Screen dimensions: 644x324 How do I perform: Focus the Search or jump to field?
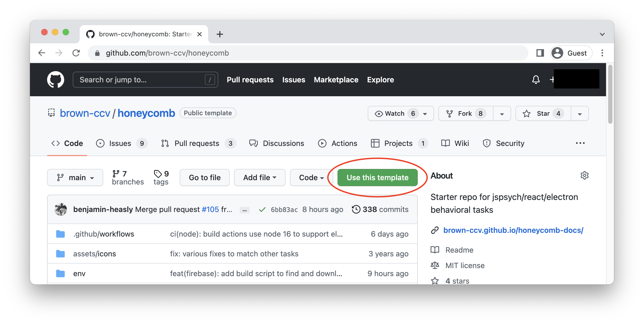[x=145, y=80]
